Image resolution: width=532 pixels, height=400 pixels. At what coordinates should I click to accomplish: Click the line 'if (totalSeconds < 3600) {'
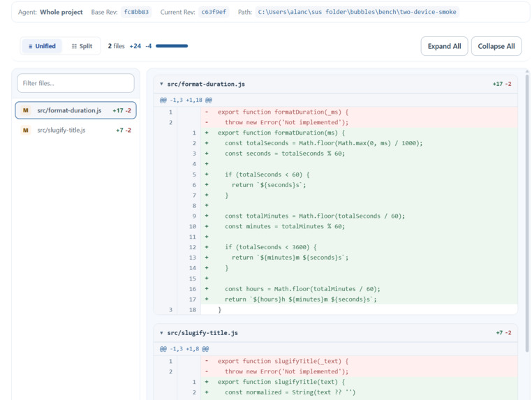pos(336,247)
